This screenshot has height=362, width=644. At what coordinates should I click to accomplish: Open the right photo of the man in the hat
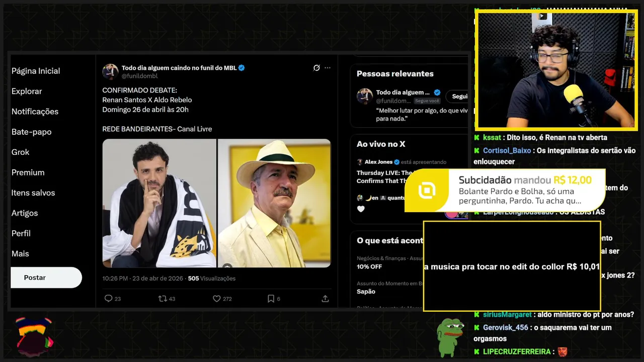[274, 203]
